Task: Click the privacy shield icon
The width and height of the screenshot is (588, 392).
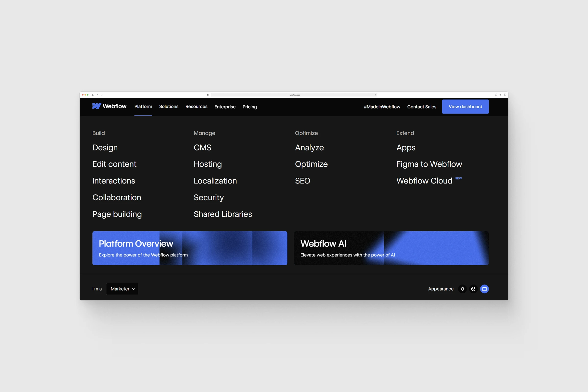Action: pyautogui.click(x=208, y=95)
